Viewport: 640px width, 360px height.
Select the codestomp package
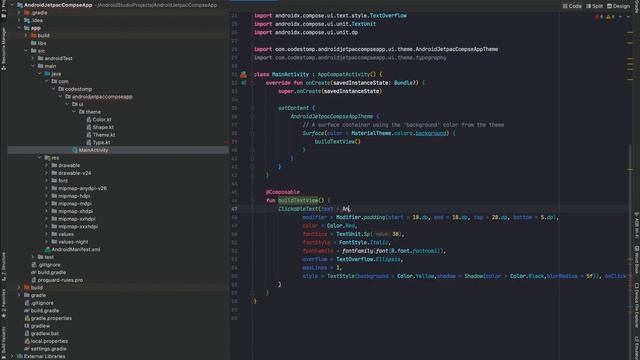(78, 89)
